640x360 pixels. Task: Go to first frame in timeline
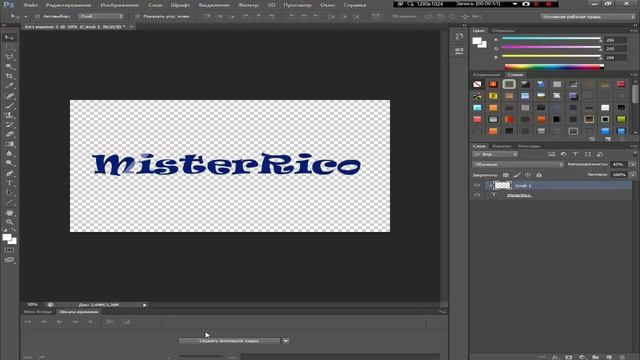[x=28, y=322]
